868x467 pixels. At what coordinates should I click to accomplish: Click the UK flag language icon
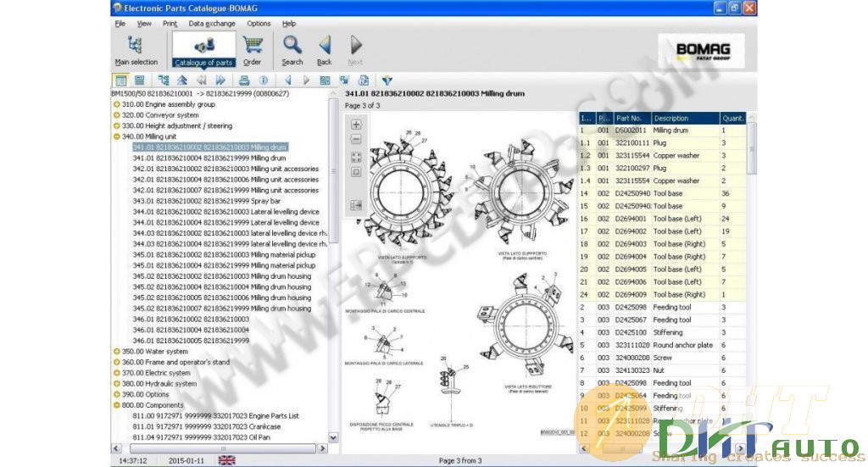click(226, 460)
